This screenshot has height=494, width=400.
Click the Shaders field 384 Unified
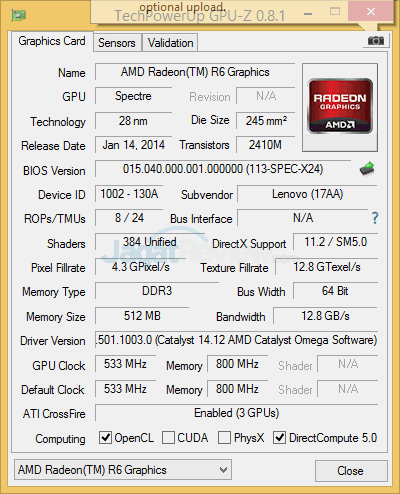point(150,242)
